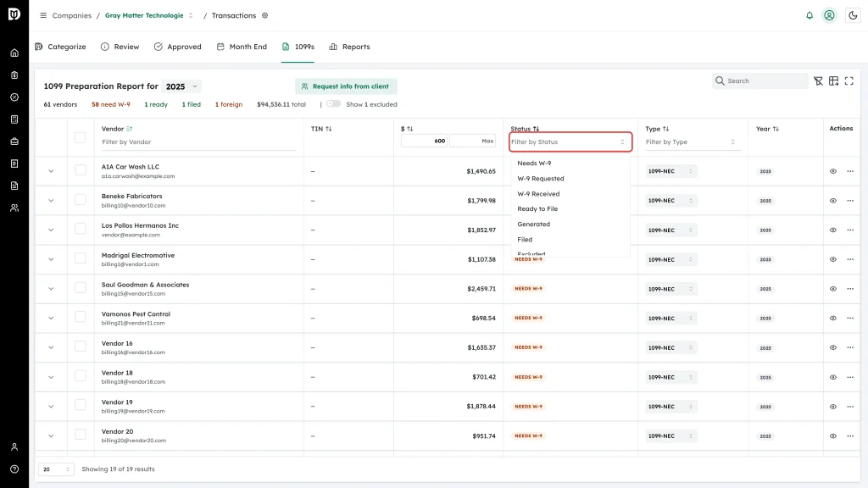
Task: Open the account icon at the bottom of the sidebar
Action: (x=14, y=447)
